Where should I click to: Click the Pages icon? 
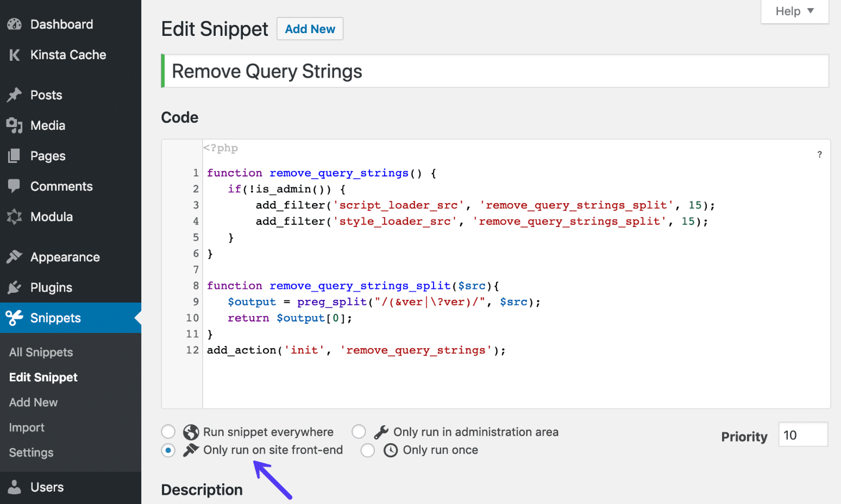(x=14, y=156)
